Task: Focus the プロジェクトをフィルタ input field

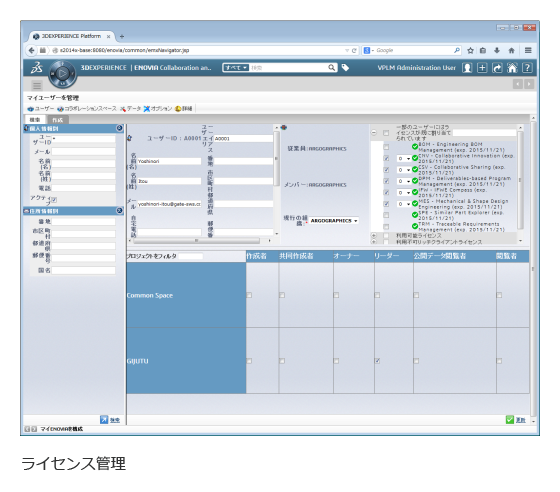Action: [191, 256]
